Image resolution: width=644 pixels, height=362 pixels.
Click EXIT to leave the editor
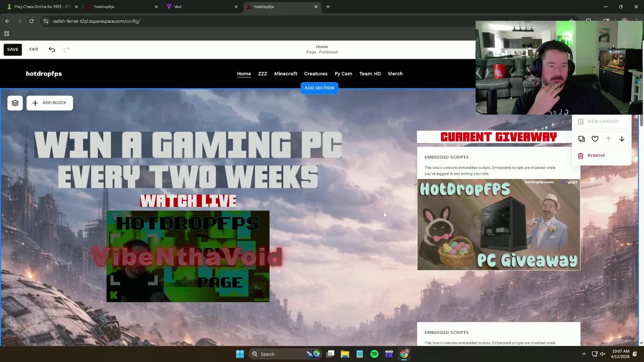pos(34,49)
